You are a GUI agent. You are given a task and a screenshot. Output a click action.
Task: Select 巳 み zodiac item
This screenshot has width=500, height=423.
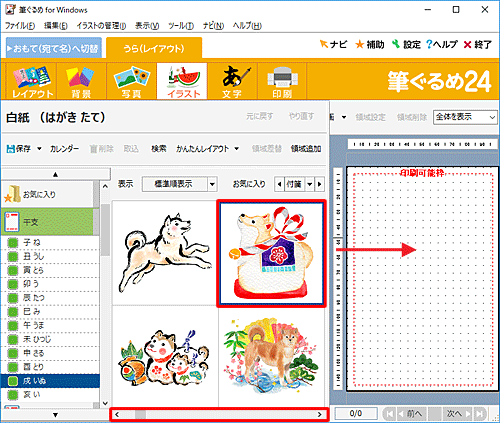pyautogui.click(x=51, y=312)
